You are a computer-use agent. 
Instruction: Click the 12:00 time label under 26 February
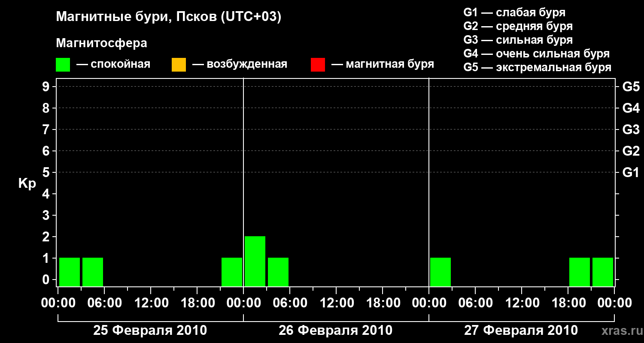click(x=336, y=303)
